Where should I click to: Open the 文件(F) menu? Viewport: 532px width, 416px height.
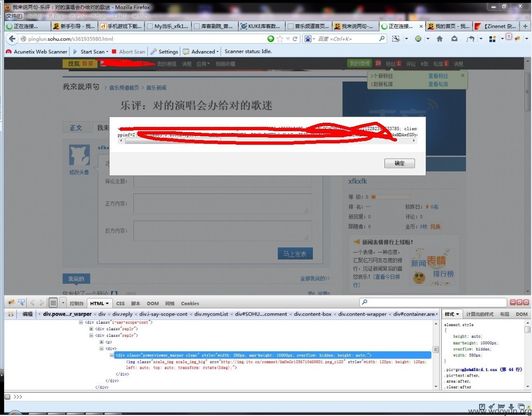point(14,16)
